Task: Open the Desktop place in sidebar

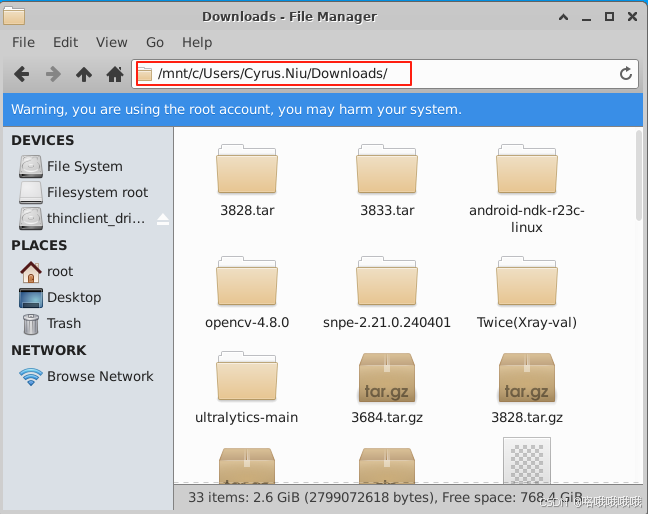Action: click(x=88, y=297)
